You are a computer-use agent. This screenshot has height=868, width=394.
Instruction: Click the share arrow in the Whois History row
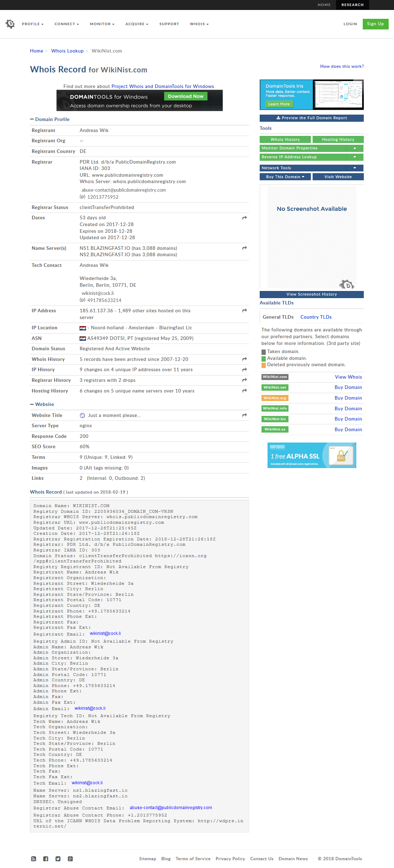(x=244, y=359)
